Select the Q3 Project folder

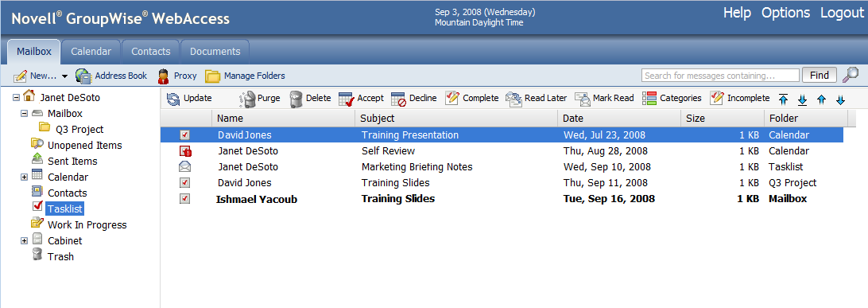(79, 129)
